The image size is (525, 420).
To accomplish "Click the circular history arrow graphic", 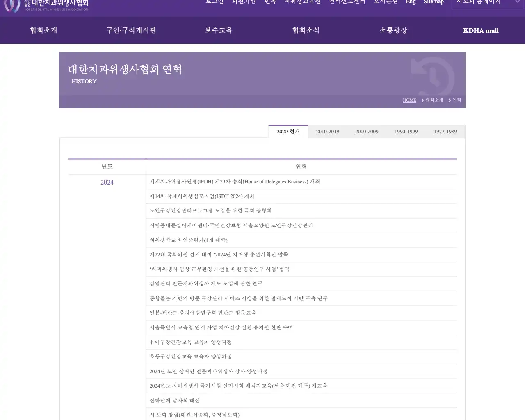I will (x=434, y=76).
